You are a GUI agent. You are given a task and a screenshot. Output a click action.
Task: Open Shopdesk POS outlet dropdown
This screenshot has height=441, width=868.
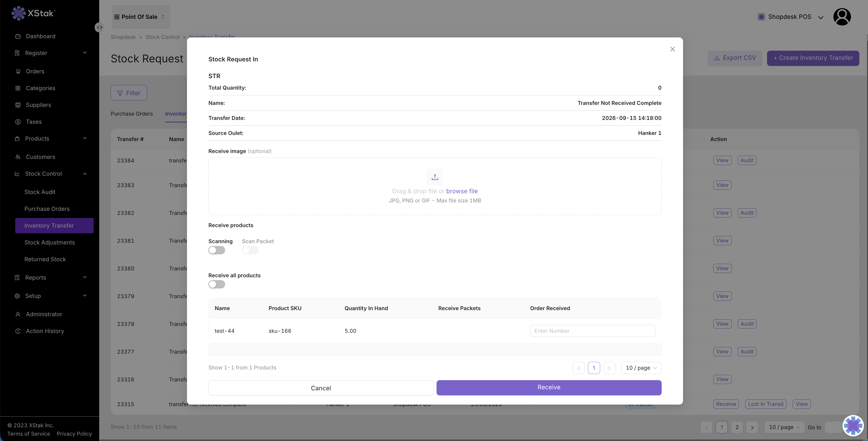point(790,17)
